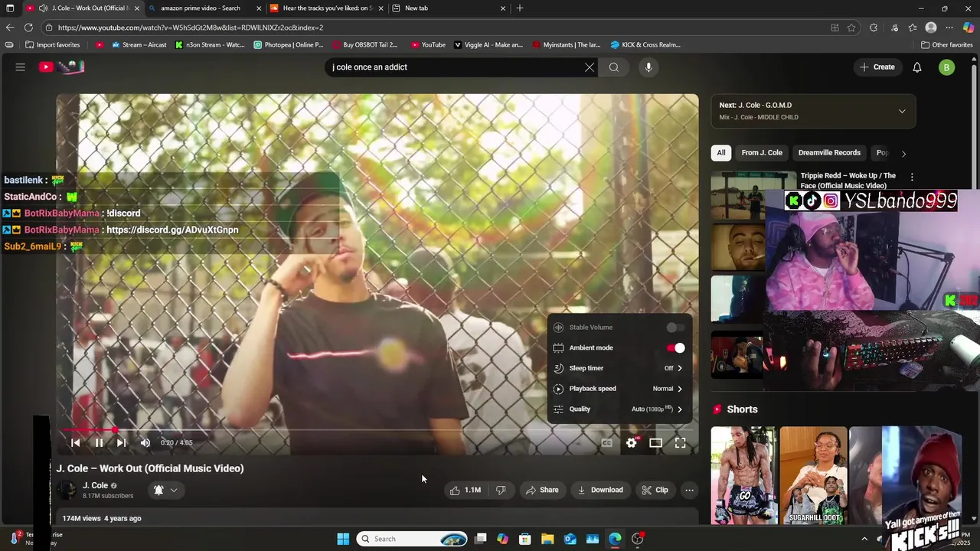Open Trippie Redd Woke Up video title

pos(848,181)
